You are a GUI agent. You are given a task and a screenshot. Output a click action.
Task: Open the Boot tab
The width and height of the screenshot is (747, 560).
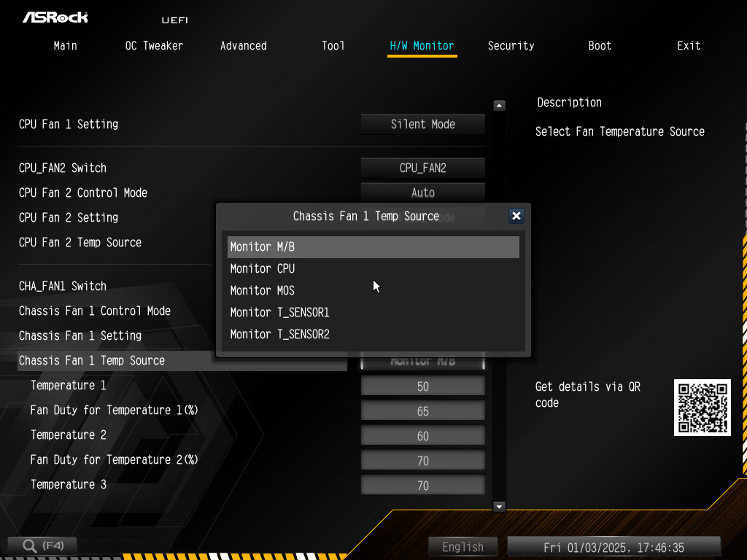coord(600,45)
